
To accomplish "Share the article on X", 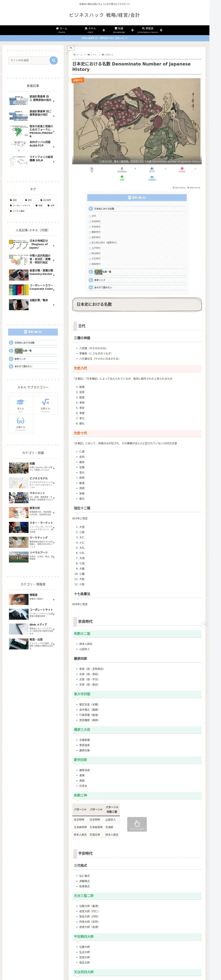I will 91,170.
